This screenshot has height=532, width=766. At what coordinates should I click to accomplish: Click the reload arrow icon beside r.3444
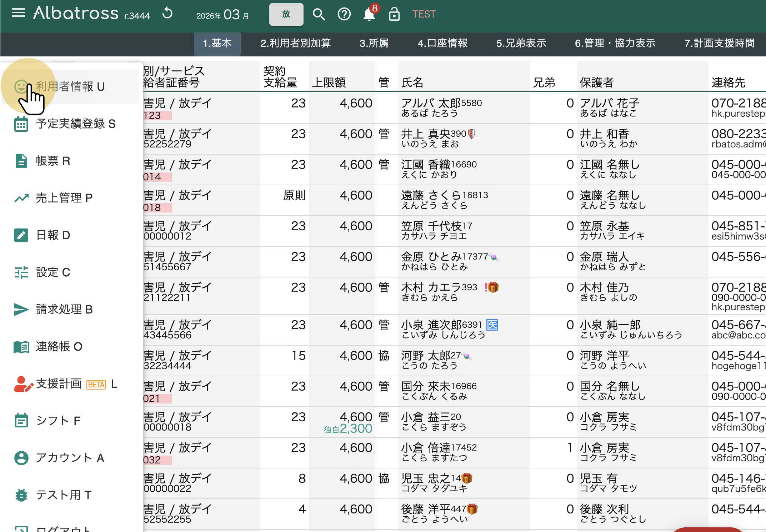pyautogui.click(x=167, y=14)
